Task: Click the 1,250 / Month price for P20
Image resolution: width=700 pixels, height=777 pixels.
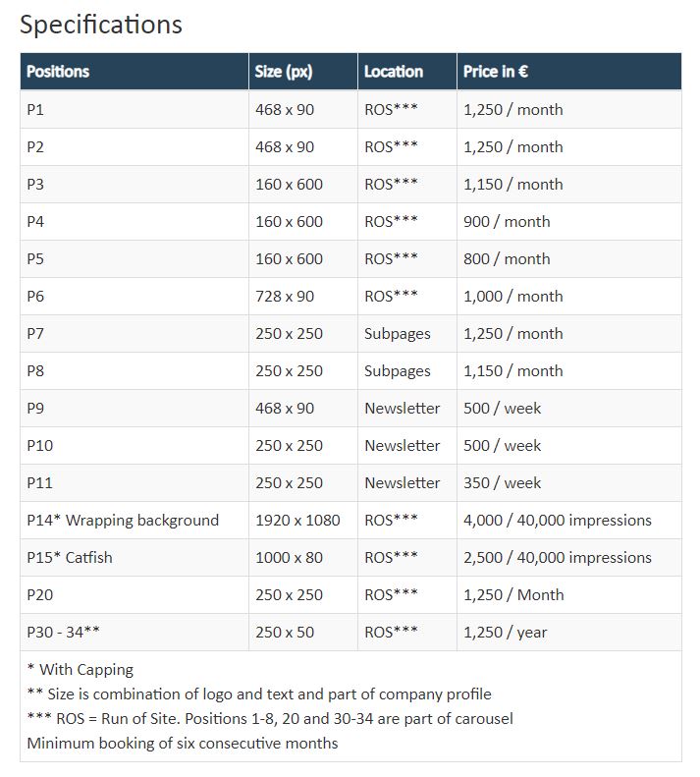Action: (513, 595)
